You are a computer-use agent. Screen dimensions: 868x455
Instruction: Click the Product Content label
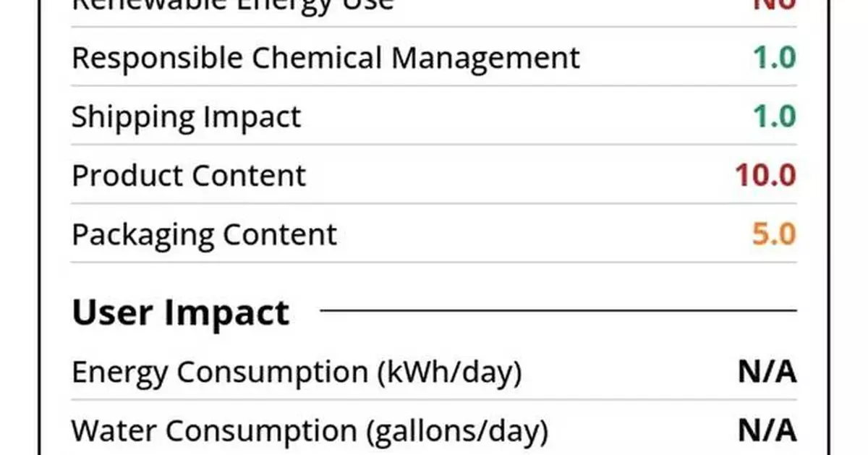(189, 176)
